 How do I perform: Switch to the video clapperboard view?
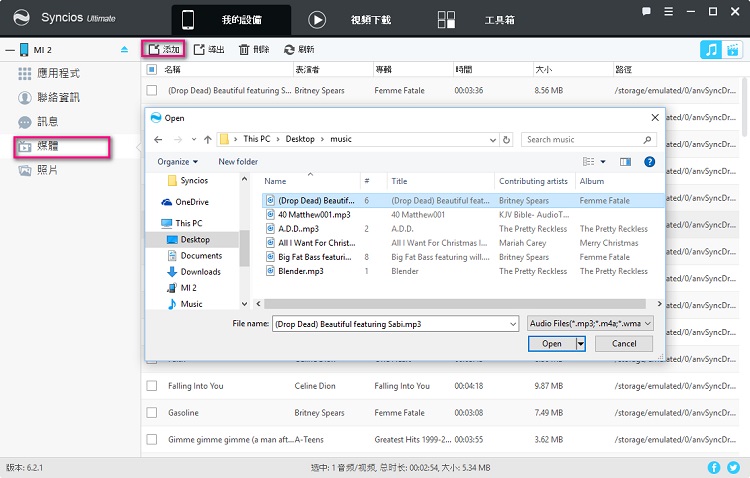pos(732,49)
